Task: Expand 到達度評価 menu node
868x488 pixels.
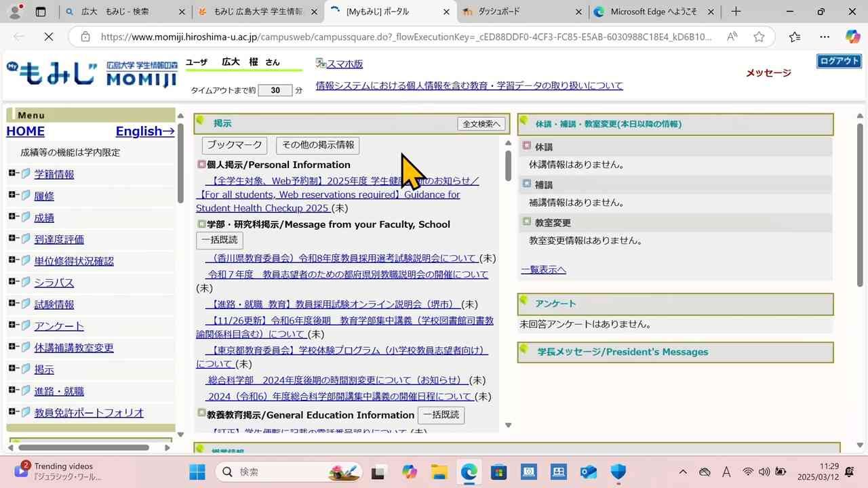Action: (x=12, y=239)
